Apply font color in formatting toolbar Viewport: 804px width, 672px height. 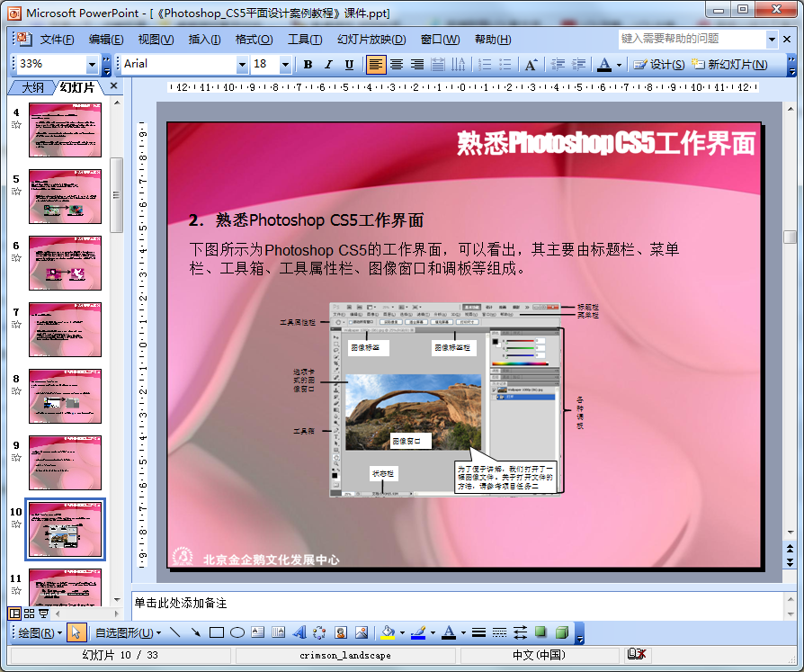pyautogui.click(x=604, y=64)
